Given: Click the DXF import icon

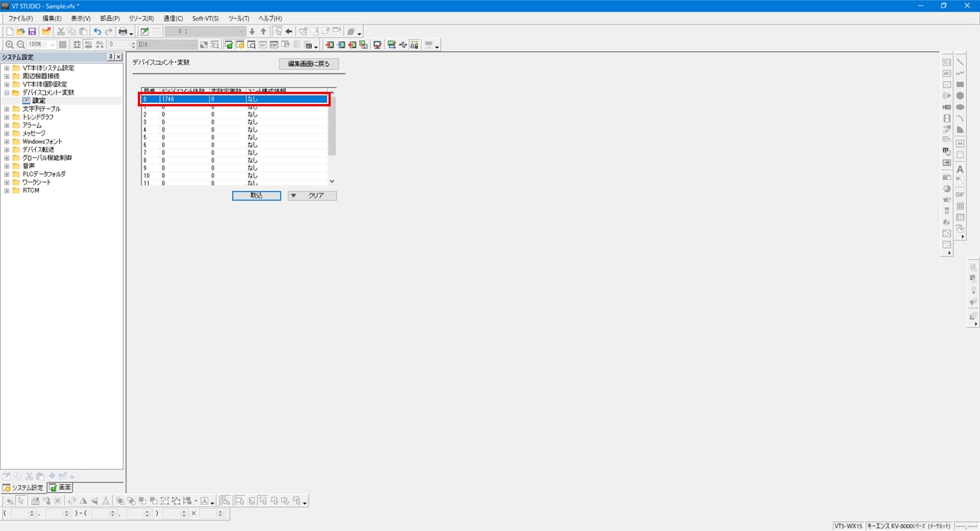Looking at the screenshot, I should 960,195.
